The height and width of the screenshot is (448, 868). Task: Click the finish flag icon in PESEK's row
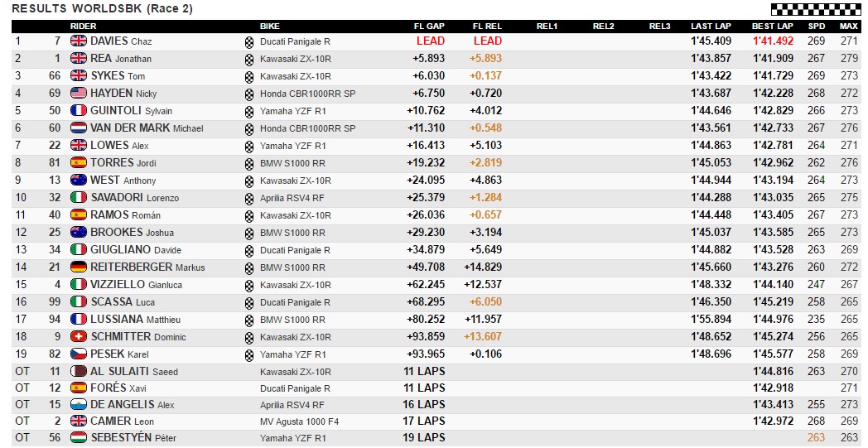tap(249, 354)
